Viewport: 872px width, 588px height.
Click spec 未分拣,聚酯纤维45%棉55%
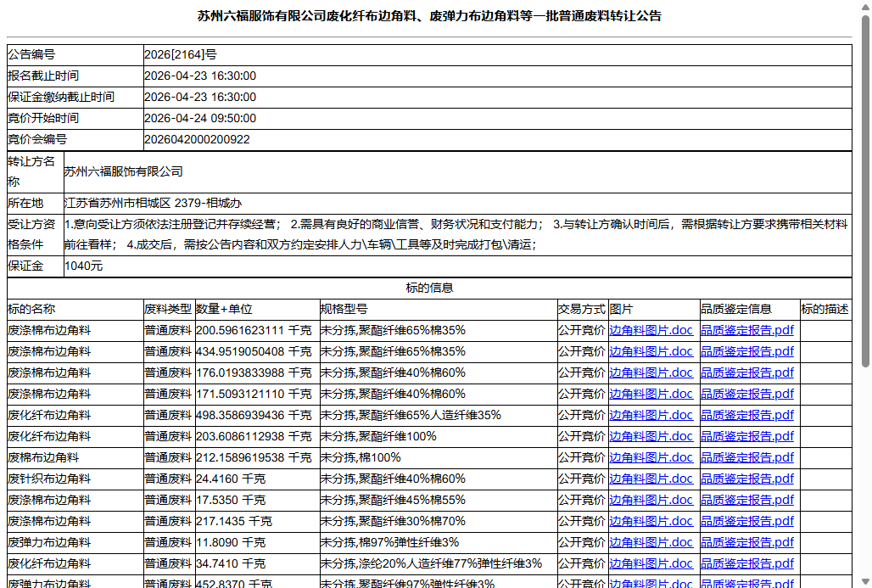point(393,500)
